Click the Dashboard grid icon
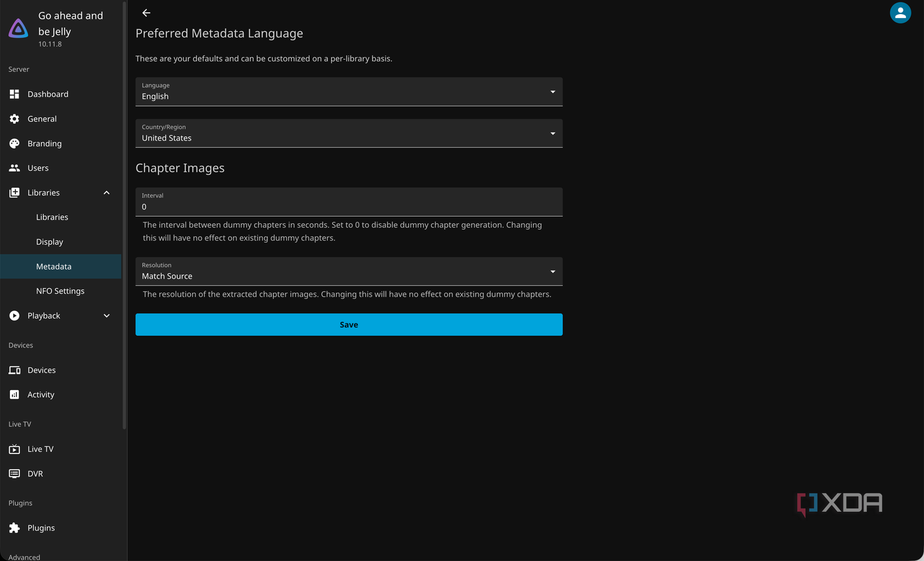This screenshot has height=561, width=924. click(15, 94)
